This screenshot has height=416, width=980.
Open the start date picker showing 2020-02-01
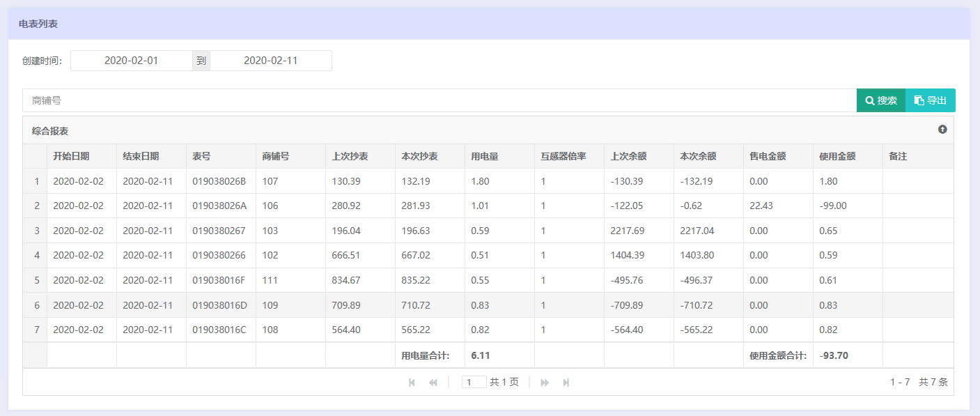coord(132,61)
